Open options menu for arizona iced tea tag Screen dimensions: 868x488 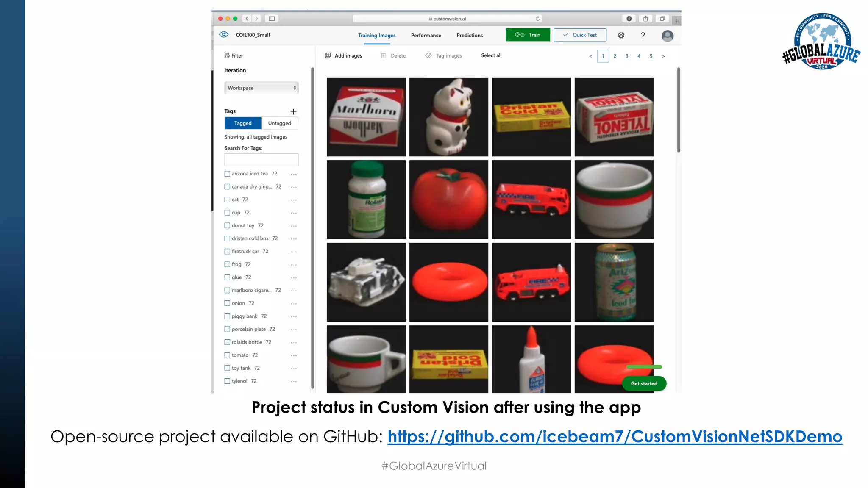(x=294, y=174)
